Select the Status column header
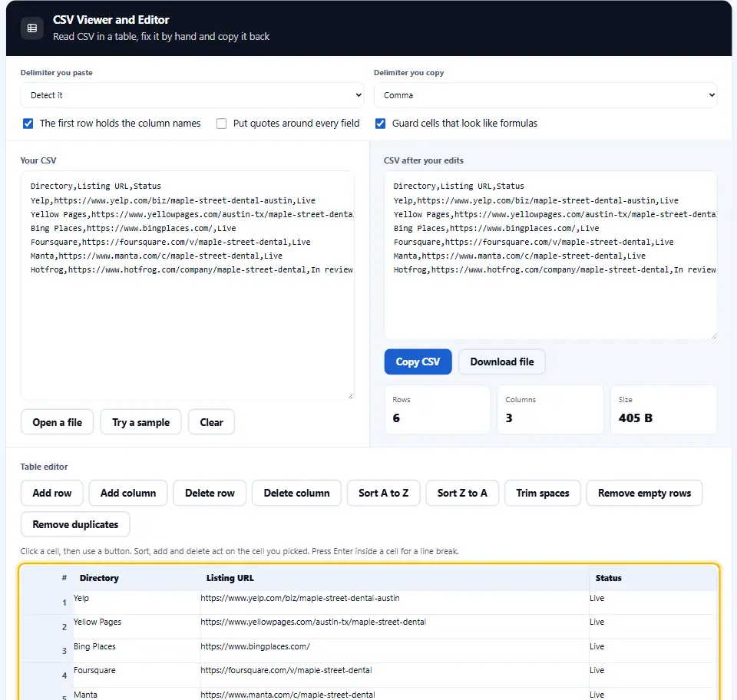This screenshot has width=737, height=700. pos(653,578)
